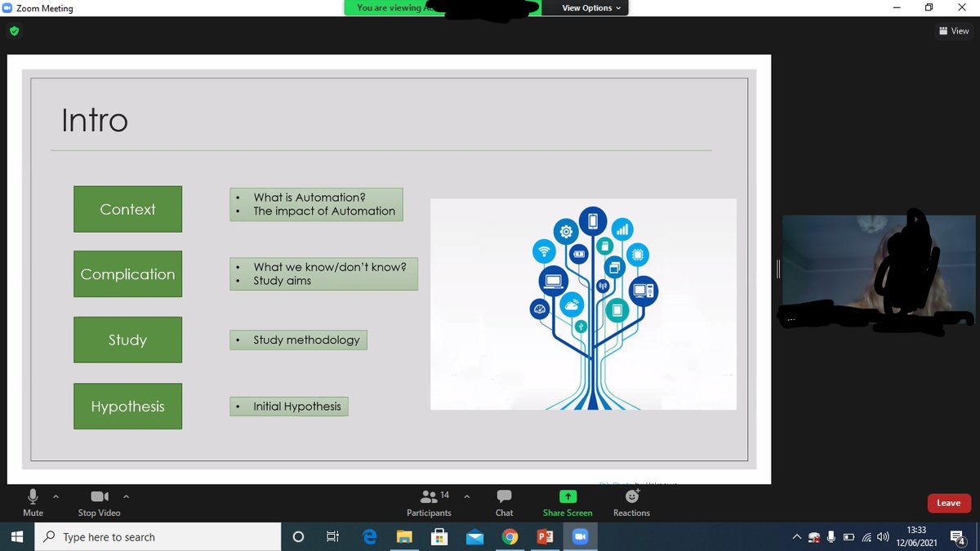Expand participants options arrow
Viewport: 980px width, 551px height.
click(466, 495)
